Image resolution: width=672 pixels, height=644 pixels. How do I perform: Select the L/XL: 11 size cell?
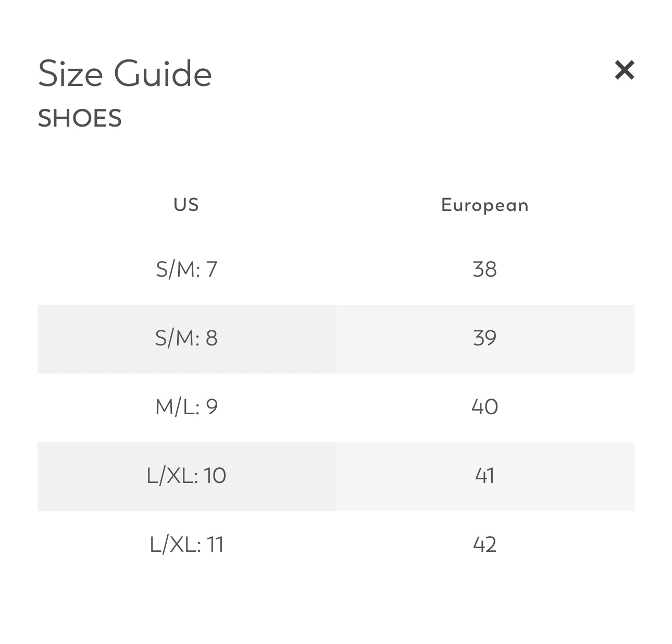[186, 545]
